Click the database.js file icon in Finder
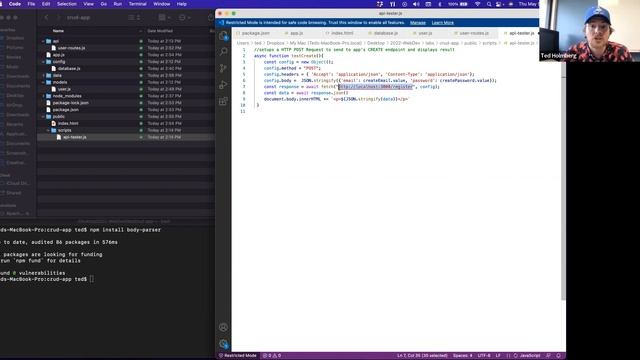The height and width of the screenshot is (360, 640). pos(53,69)
